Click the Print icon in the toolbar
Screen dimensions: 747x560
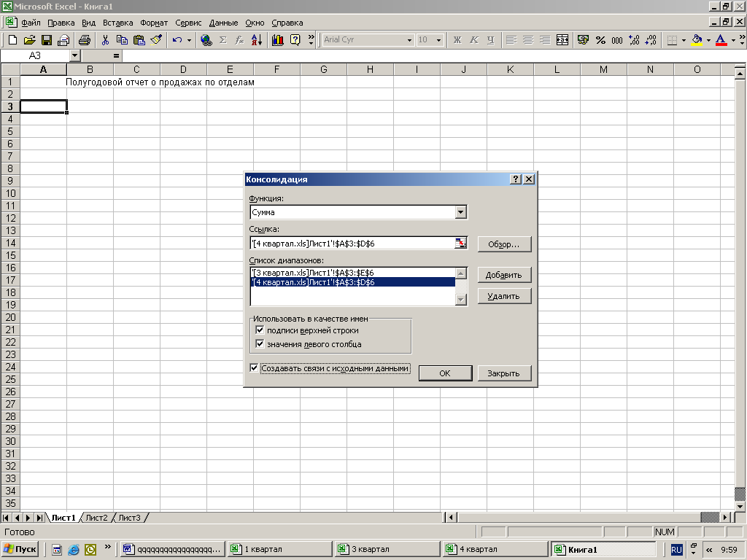click(85, 40)
